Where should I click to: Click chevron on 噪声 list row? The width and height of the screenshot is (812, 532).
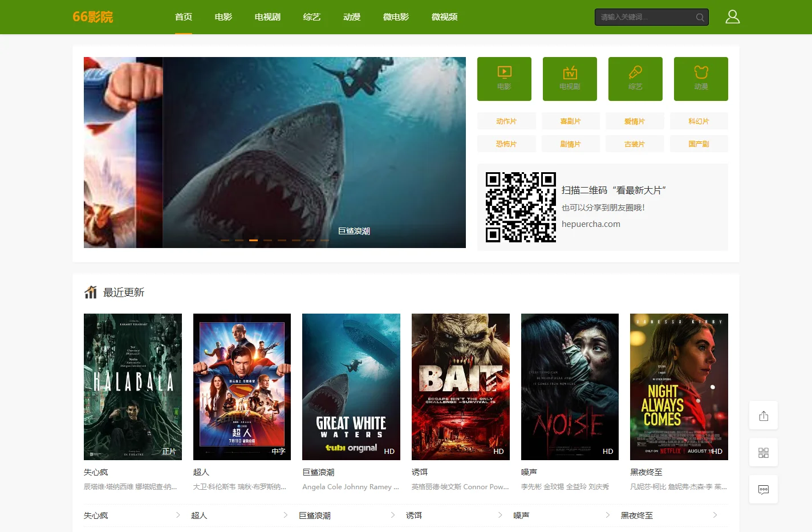click(x=608, y=515)
